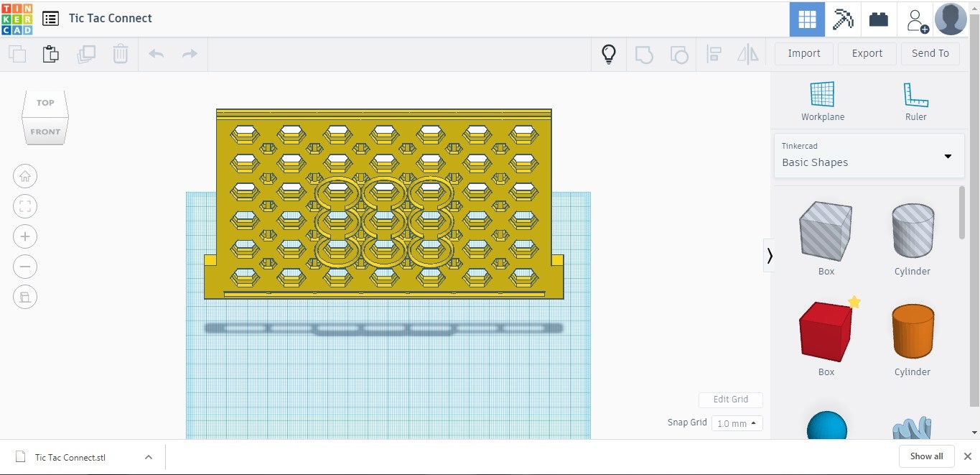The height and width of the screenshot is (475, 980).
Task: Open the Snap Grid dropdown
Action: pos(737,423)
